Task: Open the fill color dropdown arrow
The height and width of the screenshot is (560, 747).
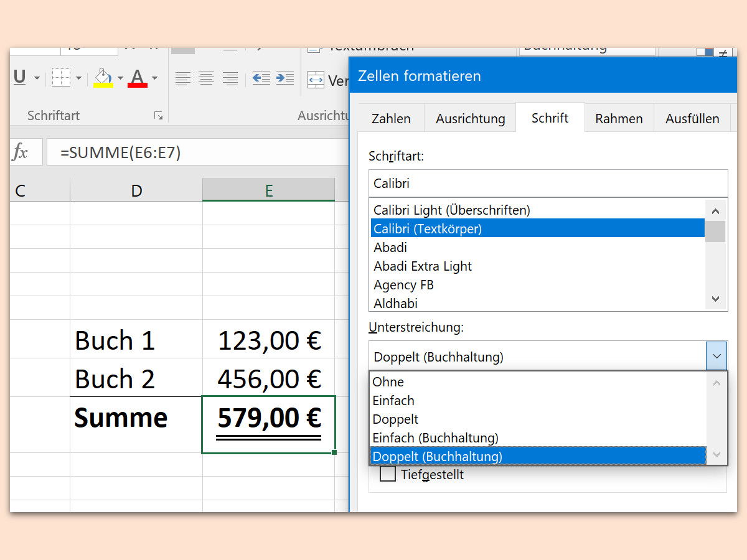Action: click(x=120, y=78)
